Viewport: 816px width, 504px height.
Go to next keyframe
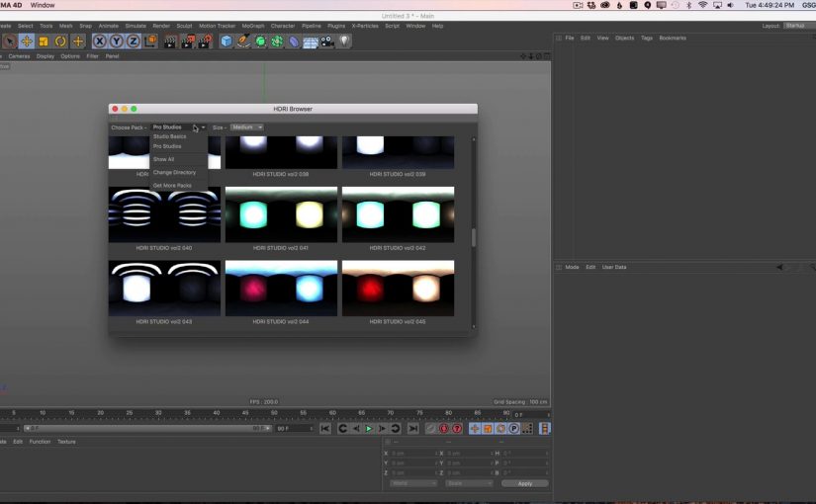pos(396,429)
